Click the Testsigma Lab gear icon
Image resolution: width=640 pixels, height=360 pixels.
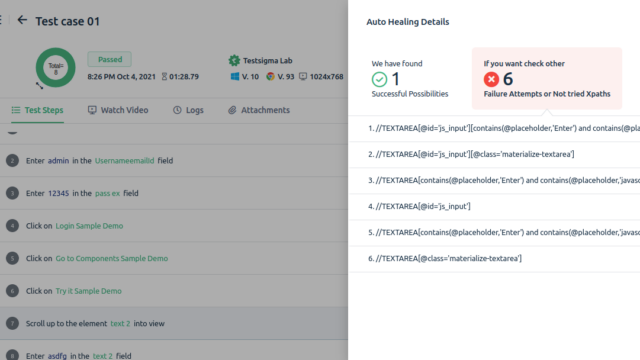tap(234, 60)
